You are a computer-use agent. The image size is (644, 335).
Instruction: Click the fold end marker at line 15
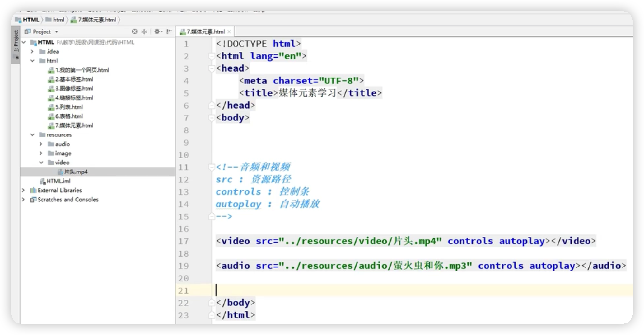click(x=212, y=216)
